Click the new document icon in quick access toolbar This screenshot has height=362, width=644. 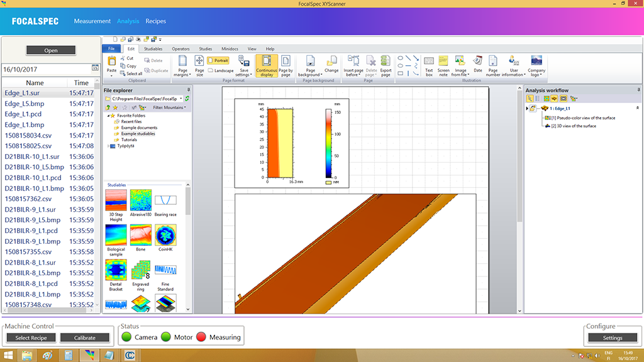[x=116, y=40]
